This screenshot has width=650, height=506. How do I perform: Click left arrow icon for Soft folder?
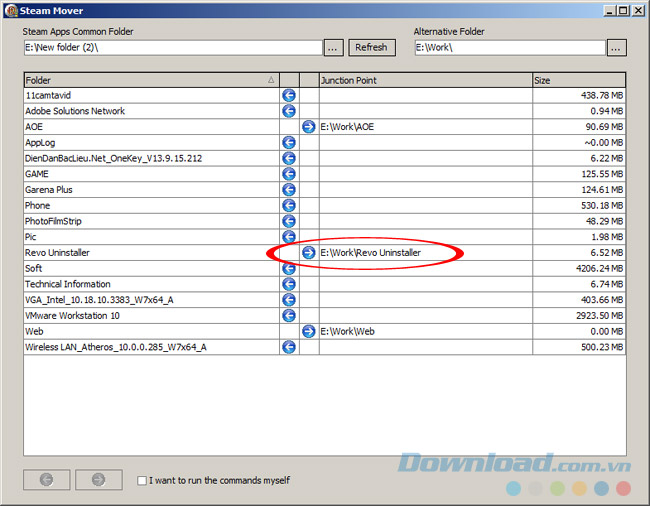289,268
